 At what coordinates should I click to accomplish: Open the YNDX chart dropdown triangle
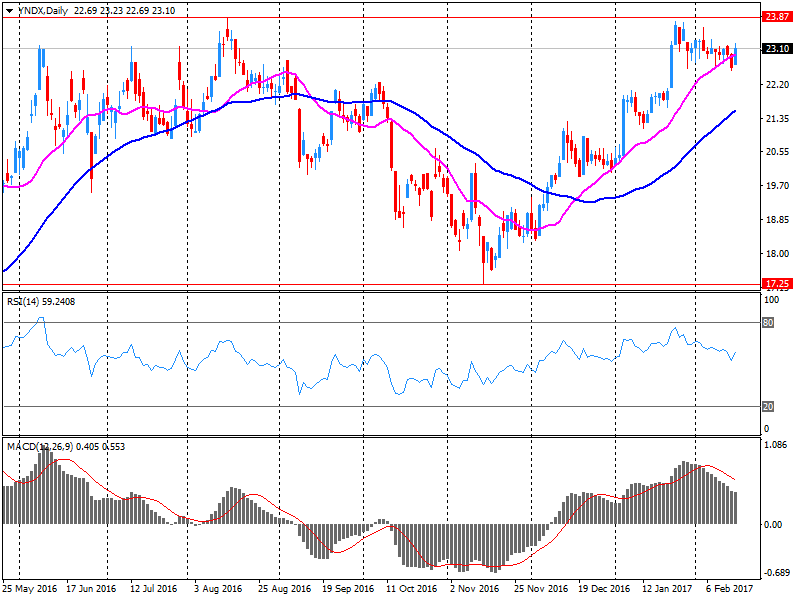9,11
